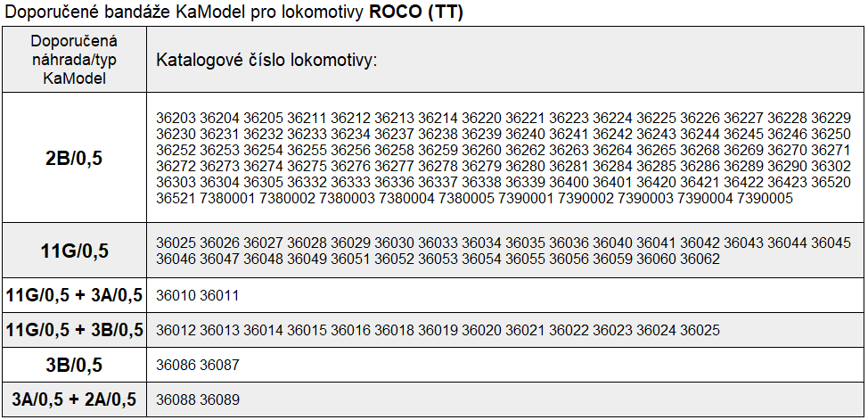The width and height of the screenshot is (868, 420).
Task: Click the '11G/0,5 + 3A/0,5' row label
Action: point(74,294)
